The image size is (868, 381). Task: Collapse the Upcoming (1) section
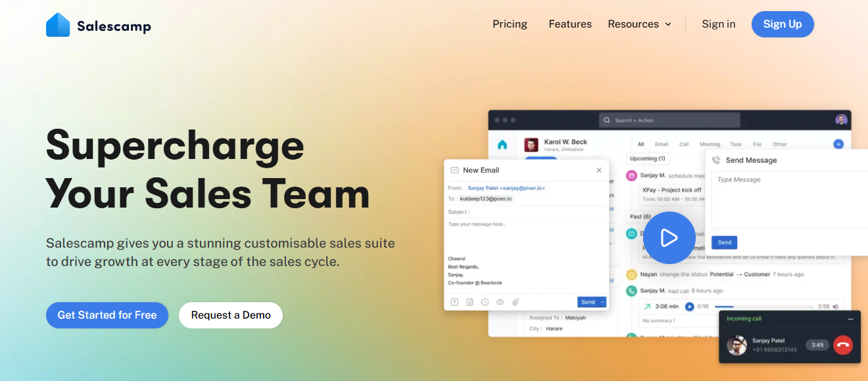(648, 158)
